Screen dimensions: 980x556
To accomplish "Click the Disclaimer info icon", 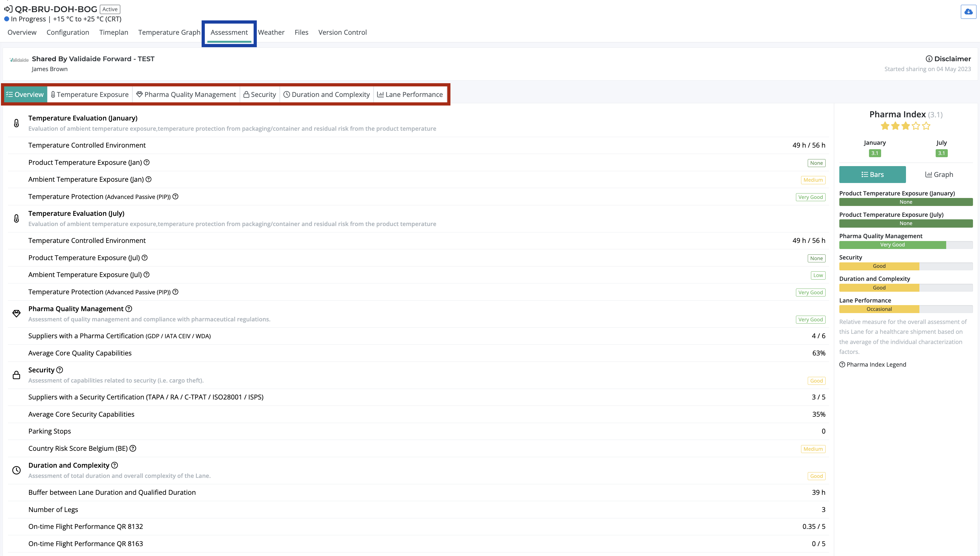I will [929, 59].
